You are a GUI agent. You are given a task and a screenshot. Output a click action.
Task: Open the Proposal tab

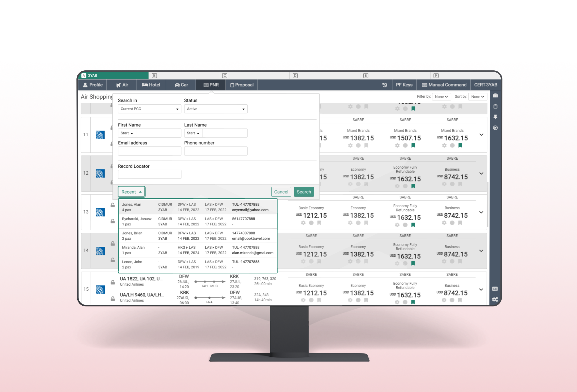click(242, 85)
